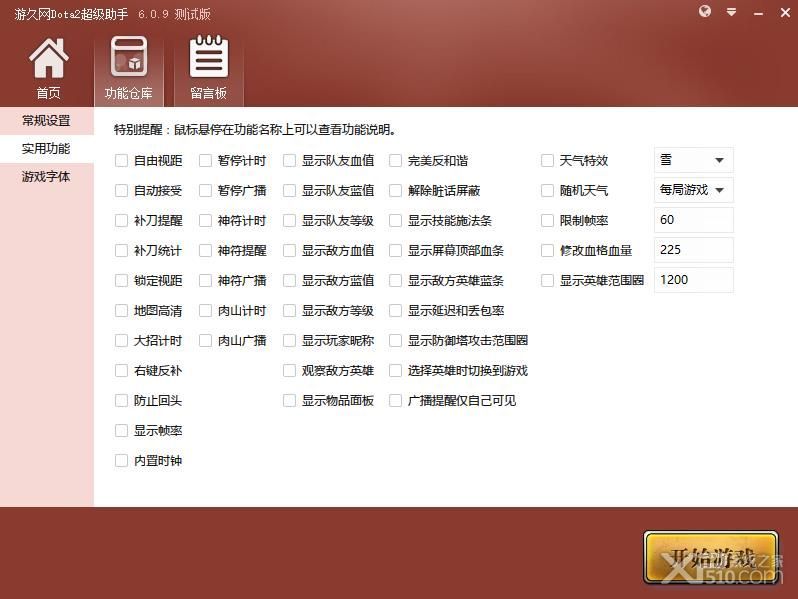Image resolution: width=798 pixels, height=599 pixels.
Task: Toggle the 内置时钟 checkbox
Action: [x=121, y=461]
